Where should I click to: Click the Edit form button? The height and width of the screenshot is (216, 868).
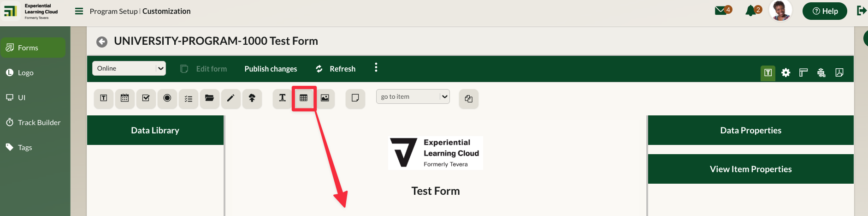pos(203,69)
